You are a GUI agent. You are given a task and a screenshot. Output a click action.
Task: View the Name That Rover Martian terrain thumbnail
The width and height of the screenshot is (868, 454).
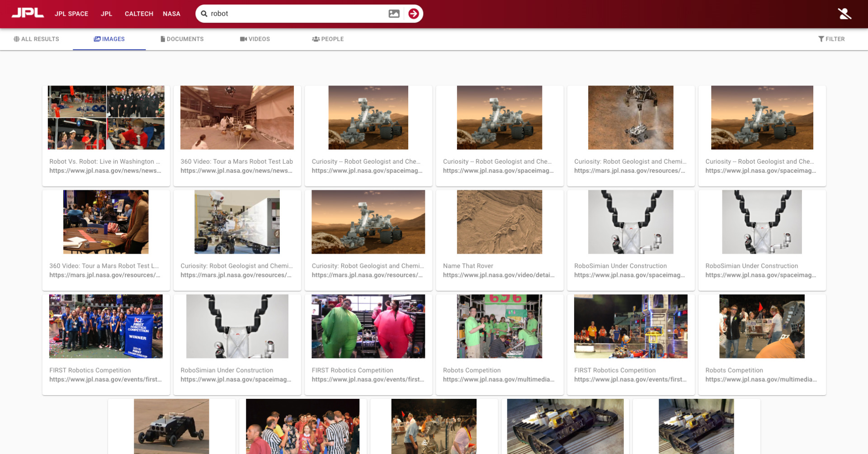tap(500, 222)
